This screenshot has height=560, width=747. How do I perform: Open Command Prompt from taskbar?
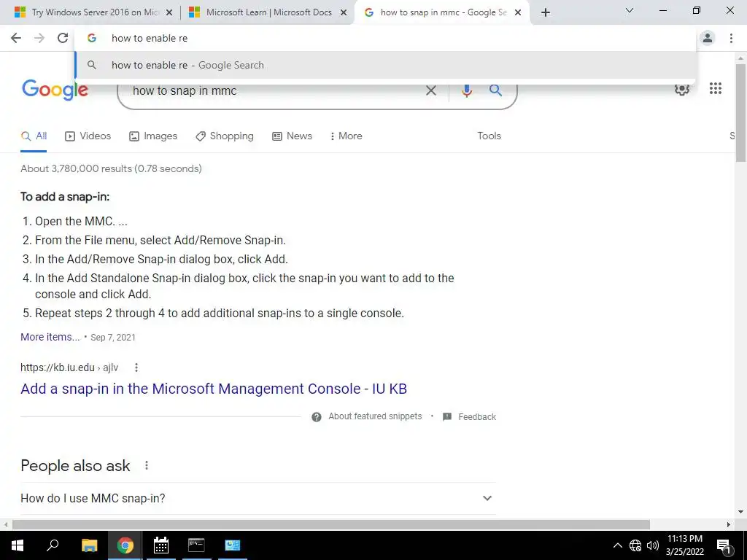(196, 545)
